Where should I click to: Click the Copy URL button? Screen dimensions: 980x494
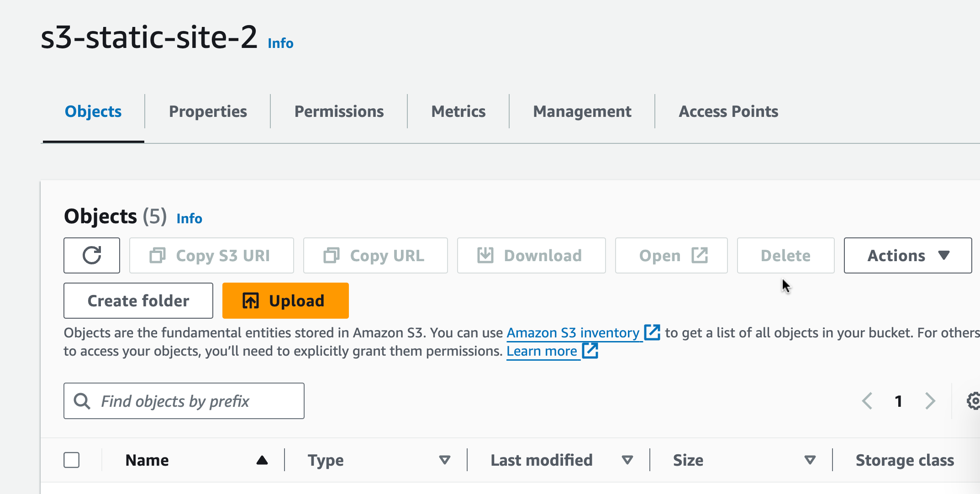[375, 255]
